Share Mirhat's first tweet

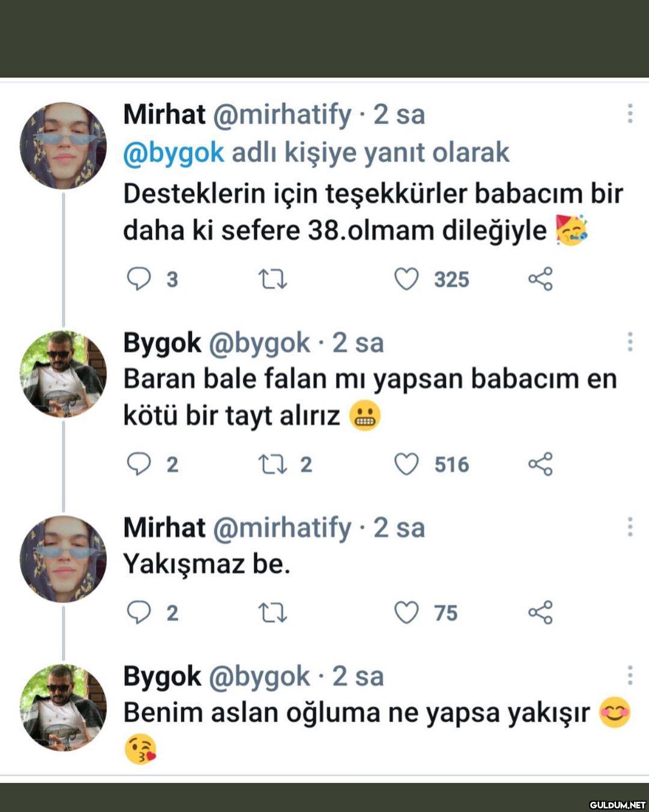click(x=540, y=279)
